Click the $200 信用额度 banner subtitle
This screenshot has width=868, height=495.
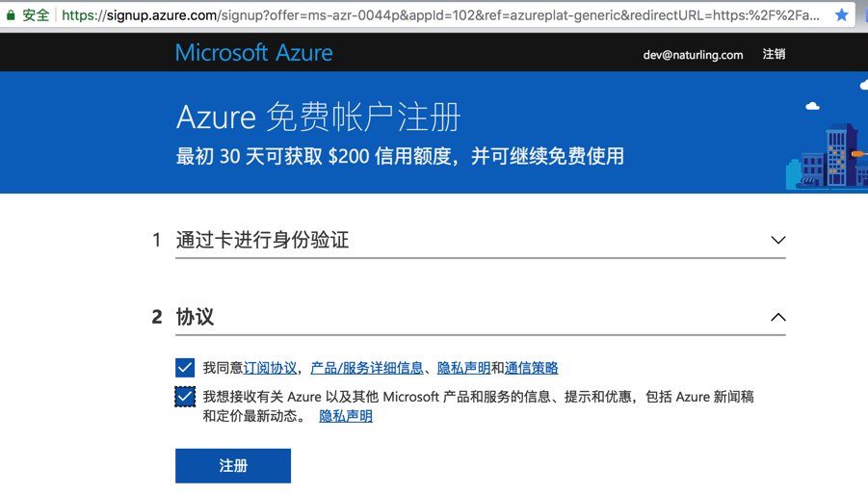coord(400,156)
